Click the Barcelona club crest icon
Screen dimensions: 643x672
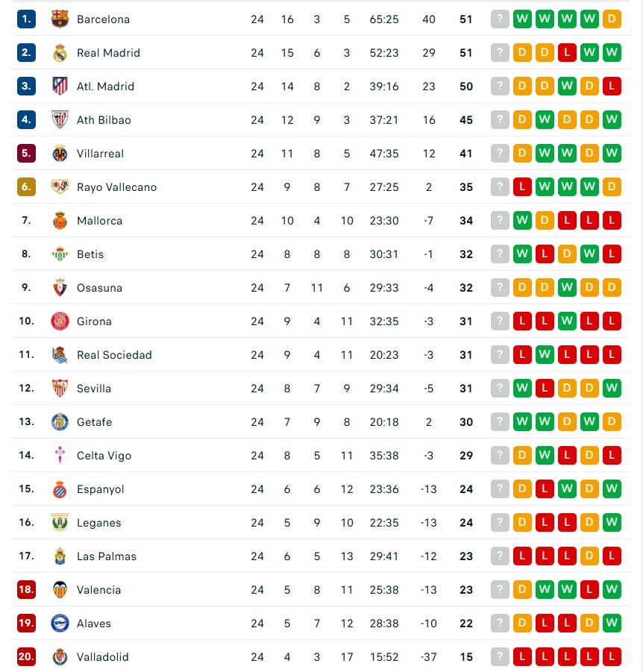pyautogui.click(x=60, y=19)
